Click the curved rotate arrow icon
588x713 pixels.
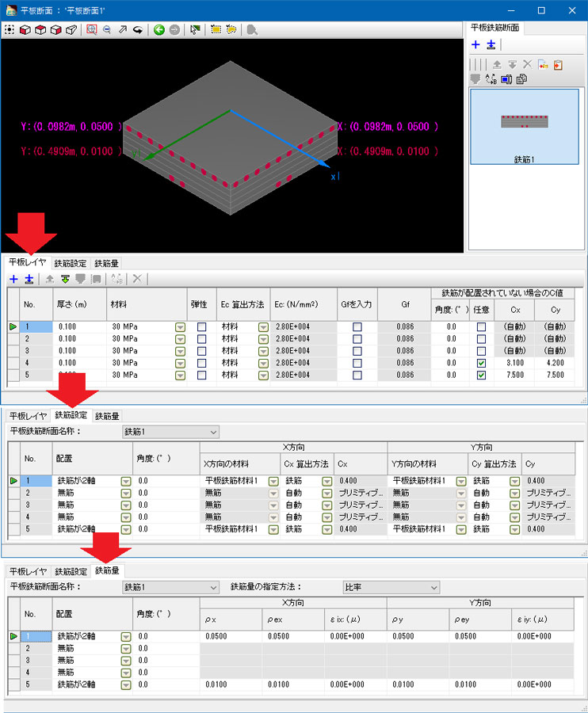coord(138,30)
